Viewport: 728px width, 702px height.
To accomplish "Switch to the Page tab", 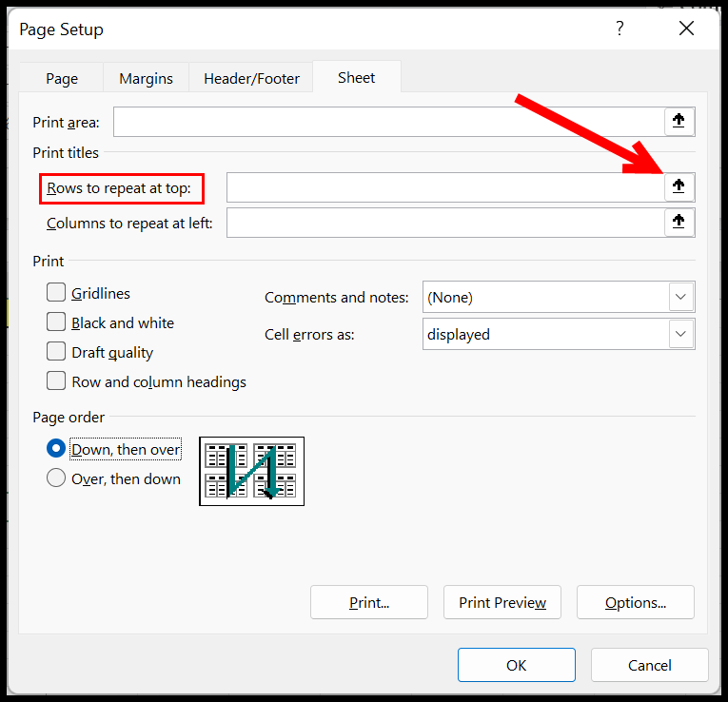I will click(x=62, y=78).
